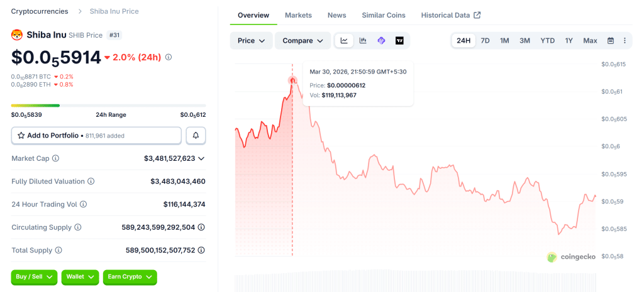644x292 pixels.
Task: Click info icon next to 24h change
Action: [x=169, y=57]
